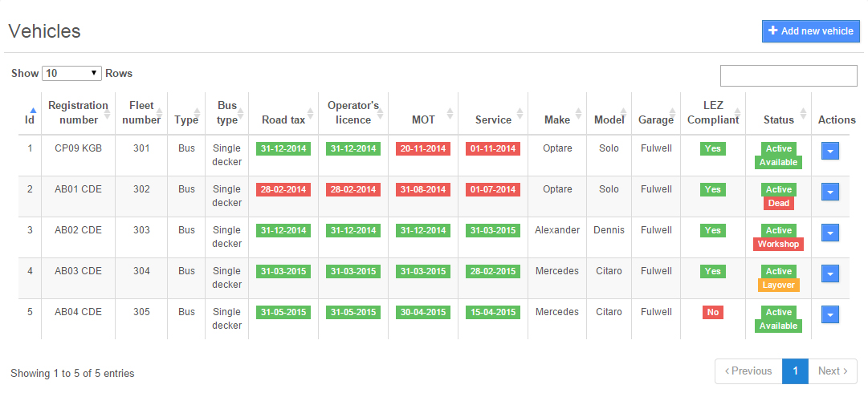Click the Add new vehicle button
868x401 pixels.
click(810, 31)
